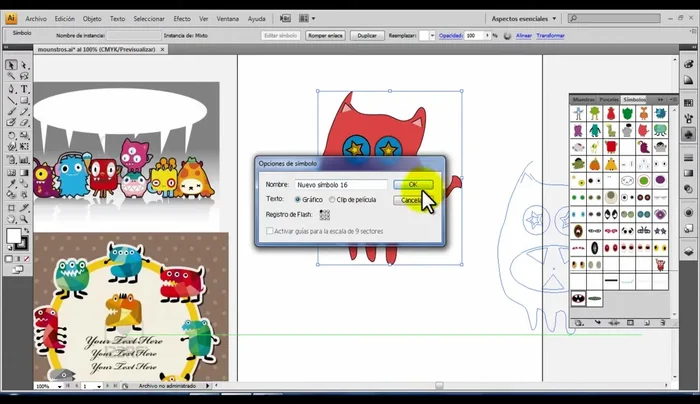Viewport: 700px width, 404px height.
Task: Enable 9-sector scaling guides checkbox
Action: (x=270, y=231)
